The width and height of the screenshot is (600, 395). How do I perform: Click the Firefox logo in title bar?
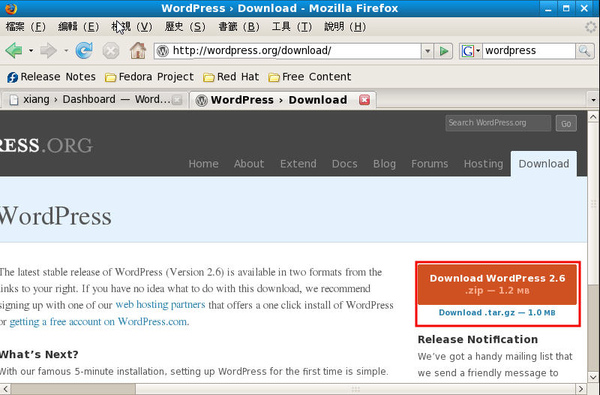pos(11,8)
